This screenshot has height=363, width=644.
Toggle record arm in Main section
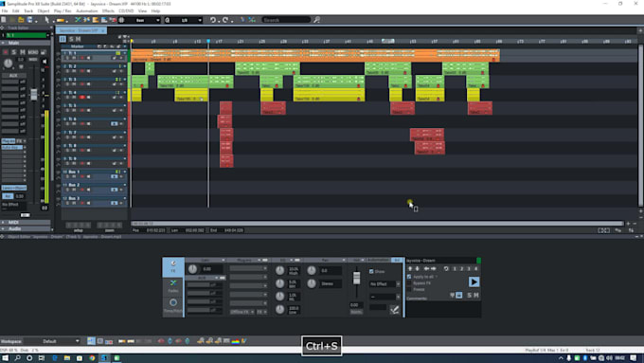click(x=6, y=52)
